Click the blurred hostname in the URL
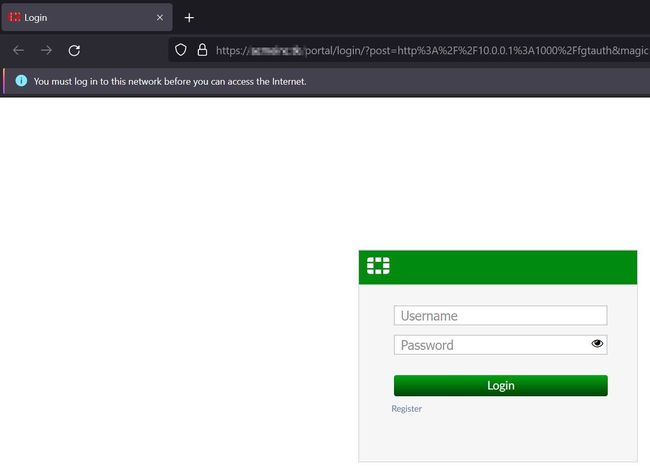 coord(277,51)
